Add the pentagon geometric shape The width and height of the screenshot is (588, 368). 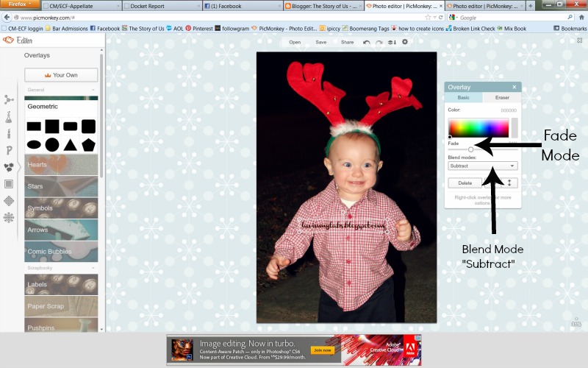click(x=88, y=144)
